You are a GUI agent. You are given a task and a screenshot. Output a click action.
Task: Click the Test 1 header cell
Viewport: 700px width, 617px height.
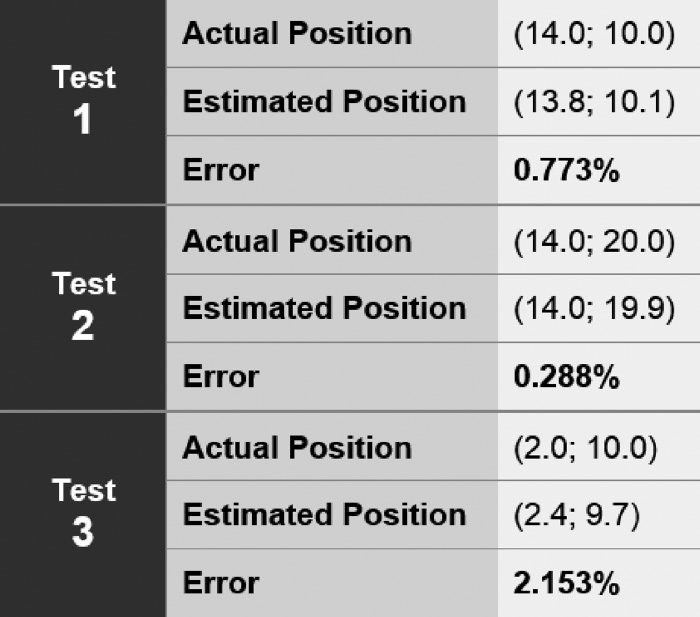pyautogui.click(x=83, y=100)
